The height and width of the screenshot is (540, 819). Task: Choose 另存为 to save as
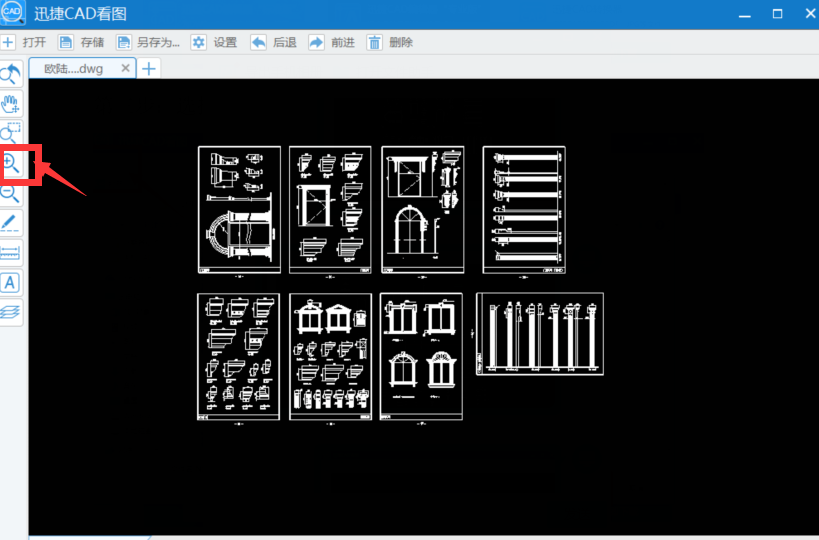(148, 42)
